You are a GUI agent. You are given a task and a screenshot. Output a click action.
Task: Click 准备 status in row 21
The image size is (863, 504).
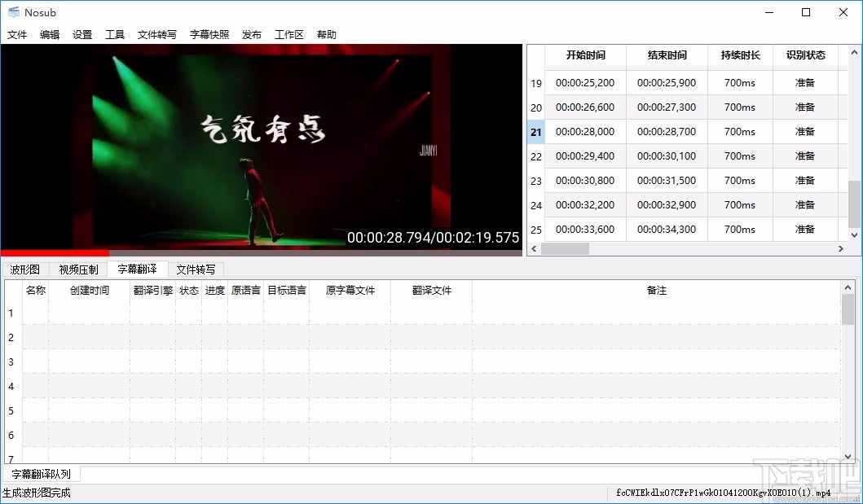coord(805,132)
